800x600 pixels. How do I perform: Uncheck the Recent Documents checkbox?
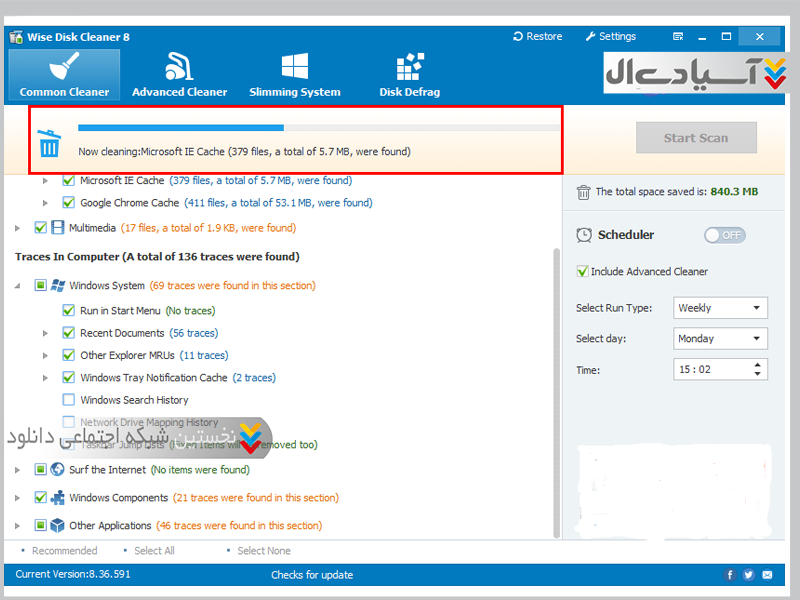coord(69,333)
